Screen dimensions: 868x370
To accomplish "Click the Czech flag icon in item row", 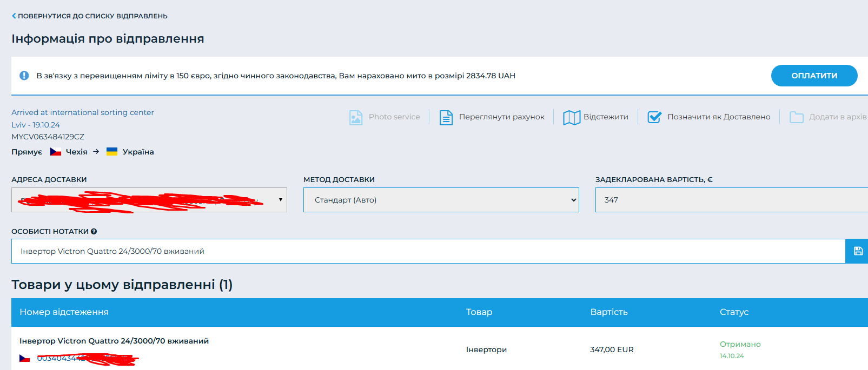I will 25,358.
